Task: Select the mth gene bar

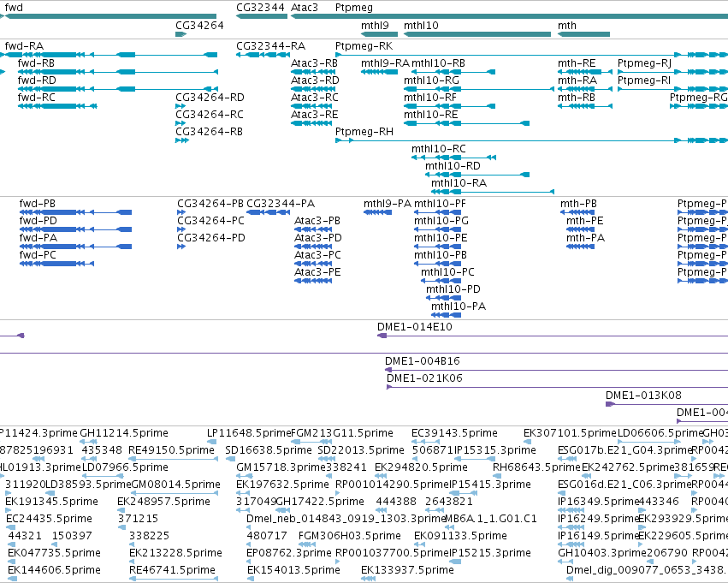Action: coord(583,34)
